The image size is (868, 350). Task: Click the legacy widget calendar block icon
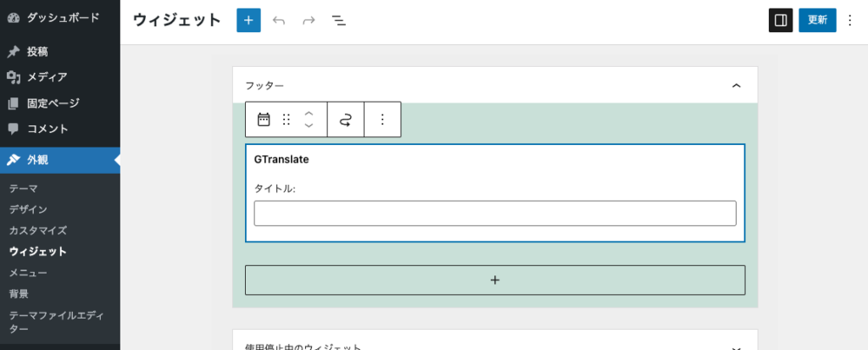pyautogui.click(x=264, y=119)
